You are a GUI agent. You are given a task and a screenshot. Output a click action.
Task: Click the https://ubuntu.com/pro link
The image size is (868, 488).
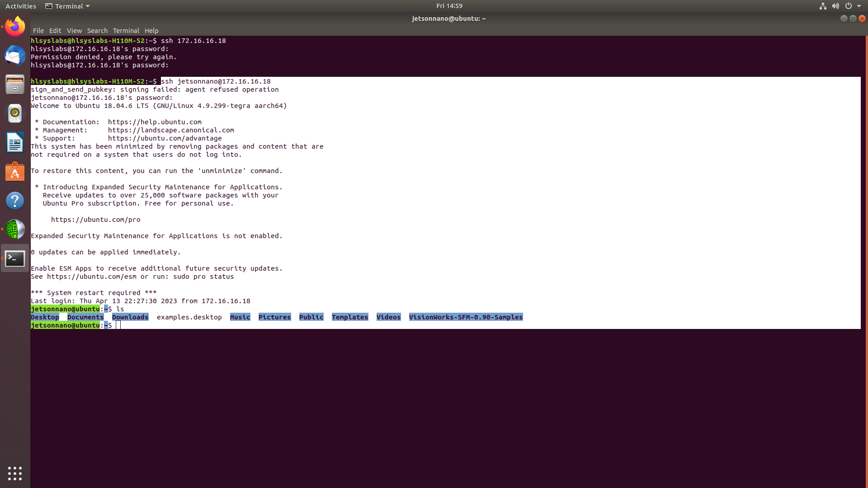pyautogui.click(x=95, y=220)
